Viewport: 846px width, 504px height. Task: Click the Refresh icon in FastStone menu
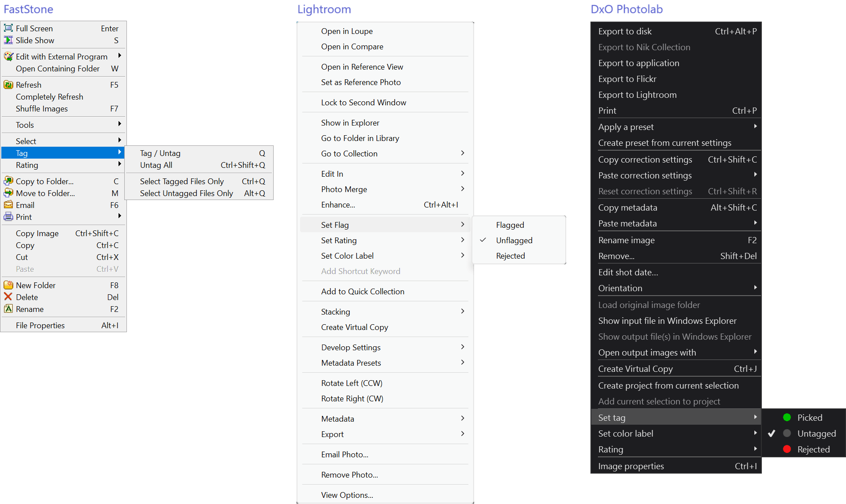click(8, 85)
